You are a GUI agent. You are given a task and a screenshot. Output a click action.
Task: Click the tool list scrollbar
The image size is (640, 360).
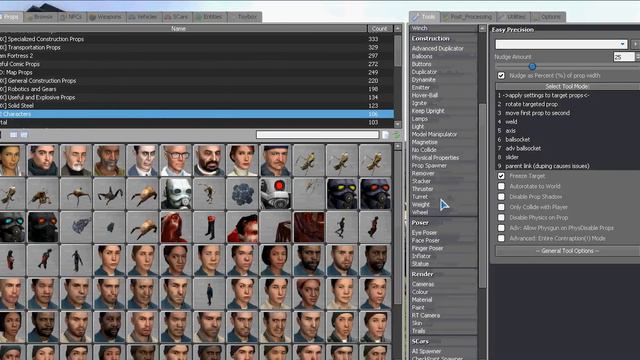482,196
